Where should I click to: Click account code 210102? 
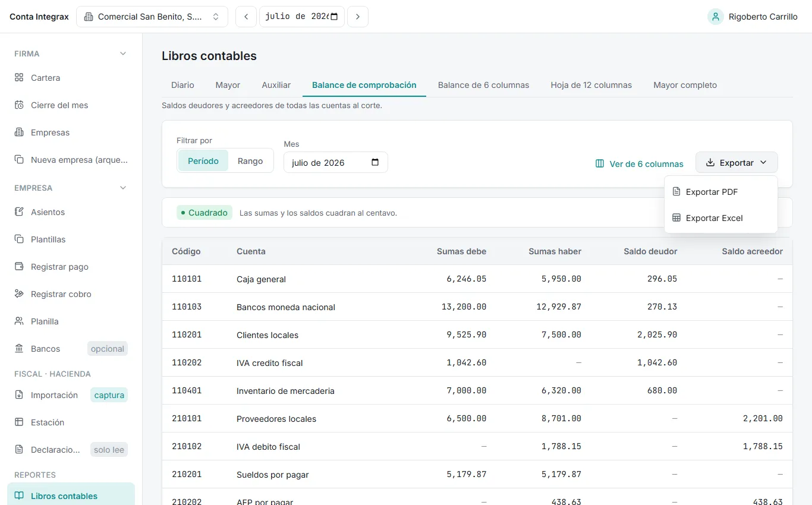click(x=187, y=446)
